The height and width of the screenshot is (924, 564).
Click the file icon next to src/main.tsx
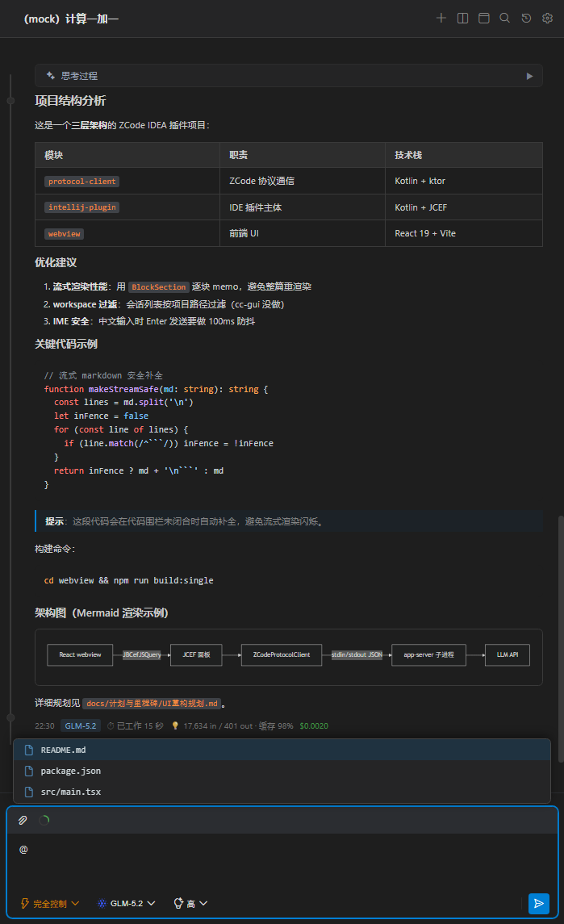(28, 792)
